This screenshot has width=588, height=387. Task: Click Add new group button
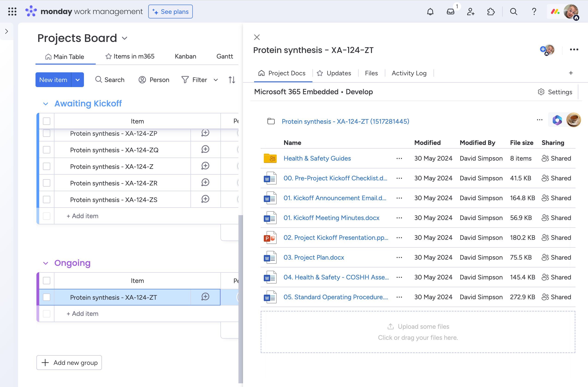coord(69,363)
